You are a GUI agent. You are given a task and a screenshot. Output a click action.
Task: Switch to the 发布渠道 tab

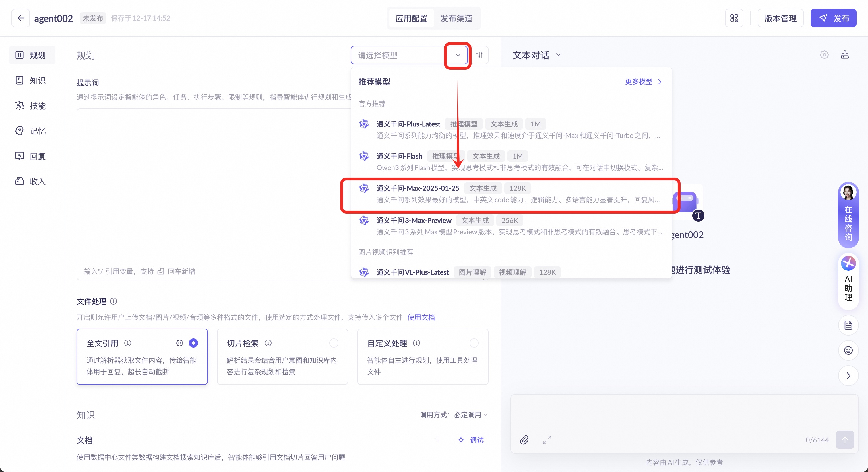456,18
